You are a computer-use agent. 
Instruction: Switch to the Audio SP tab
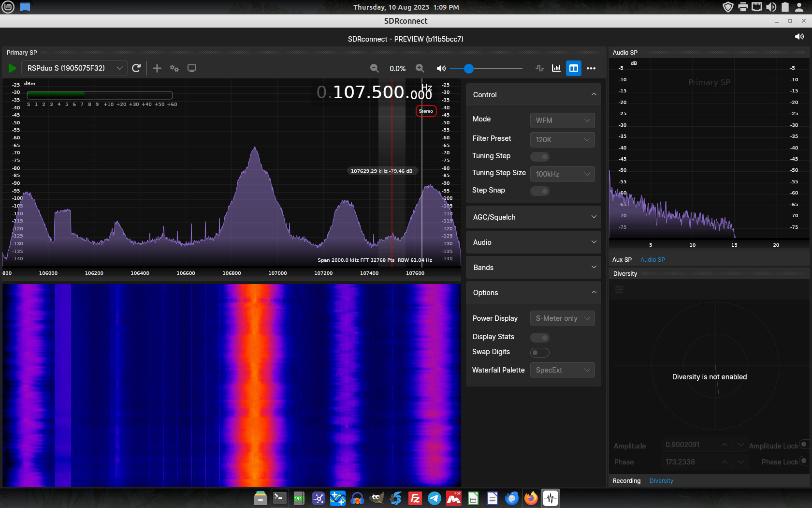pyautogui.click(x=652, y=260)
